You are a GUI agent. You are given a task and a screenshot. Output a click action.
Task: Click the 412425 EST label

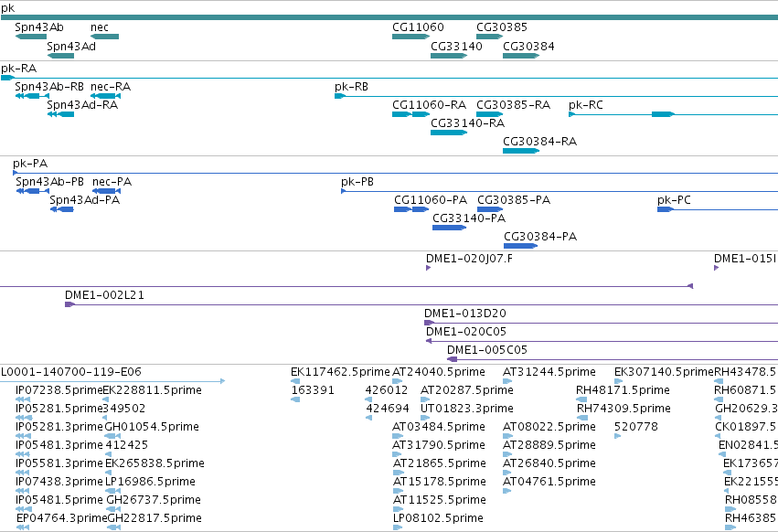pos(126,446)
